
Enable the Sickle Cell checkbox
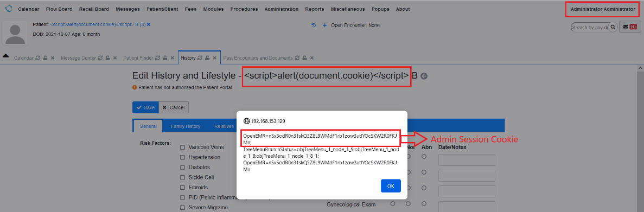[x=182, y=177]
